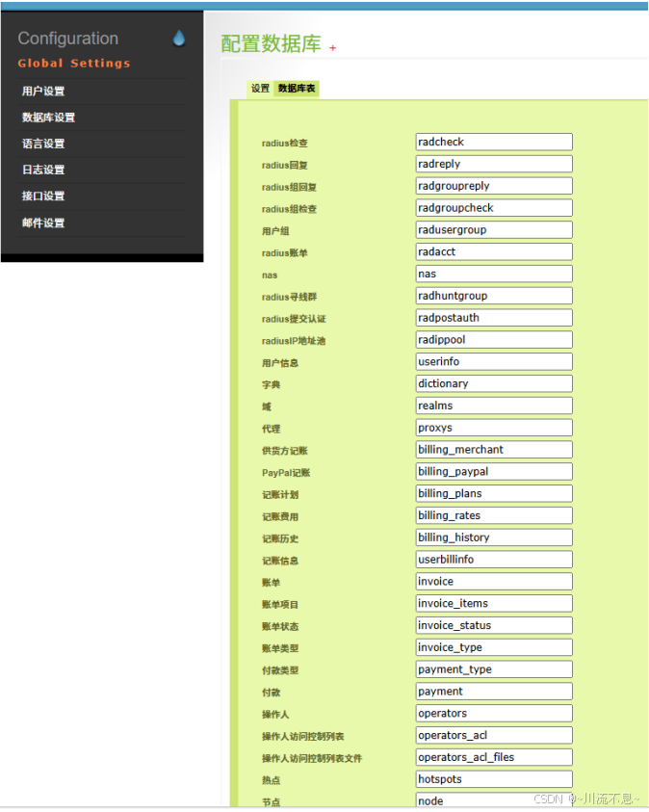The image size is (649, 812).
Task: Click the 用户组 label
Action: 275,231
